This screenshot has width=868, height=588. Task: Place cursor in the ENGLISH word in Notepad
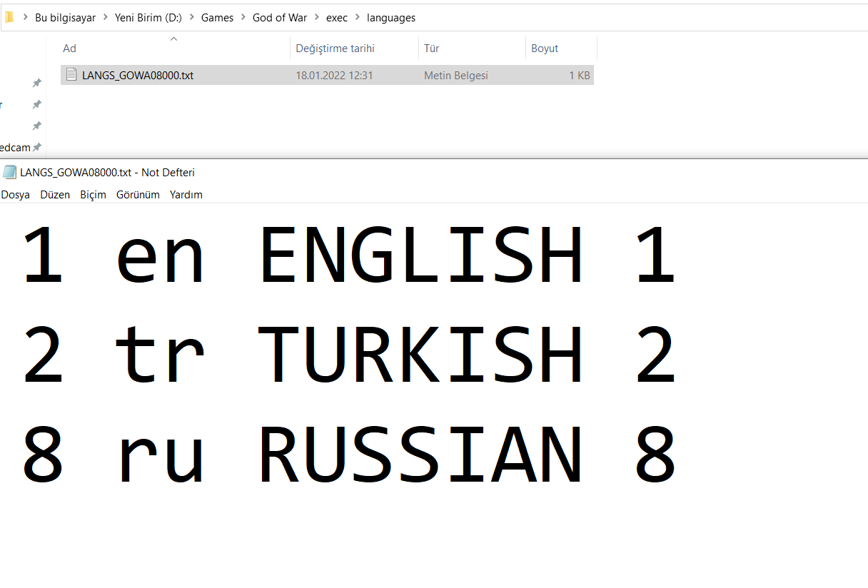pyautogui.click(x=420, y=255)
